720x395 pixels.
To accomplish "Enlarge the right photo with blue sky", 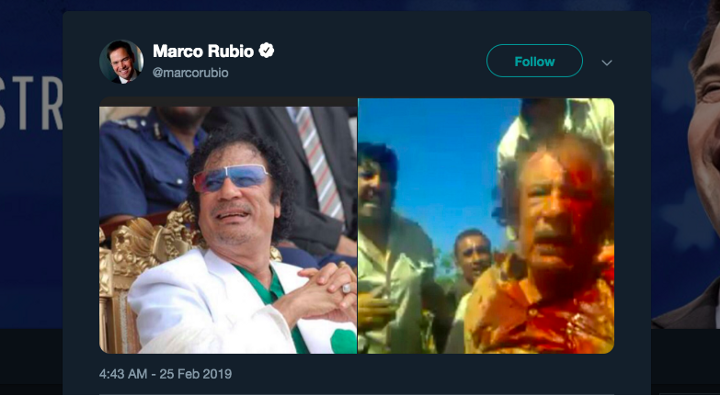I will pyautogui.click(x=486, y=226).
